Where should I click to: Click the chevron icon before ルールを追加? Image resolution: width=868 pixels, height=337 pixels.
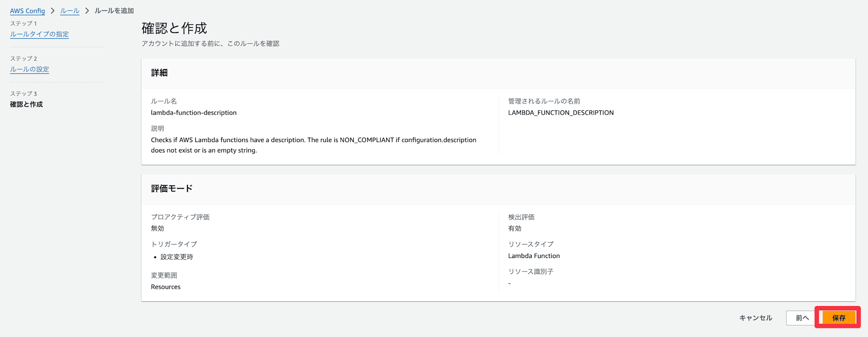(x=87, y=11)
